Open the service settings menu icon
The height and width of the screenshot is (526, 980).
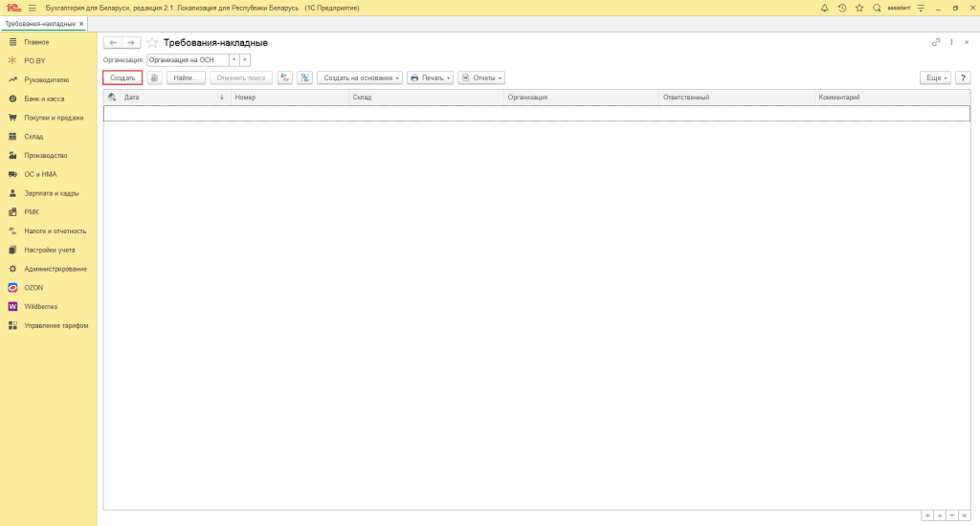tap(921, 8)
